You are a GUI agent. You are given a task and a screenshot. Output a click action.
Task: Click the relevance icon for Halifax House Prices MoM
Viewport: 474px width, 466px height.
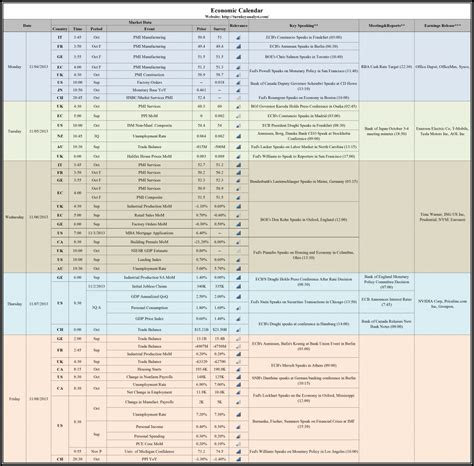(x=238, y=156)
